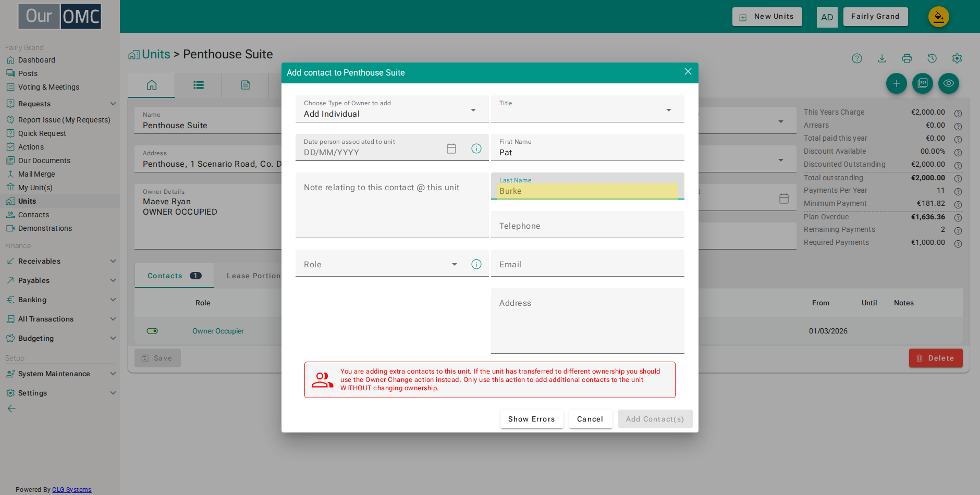This screenshot has height=495, width=980.
Task: Click the Email input field
Action: pos(587,263)
